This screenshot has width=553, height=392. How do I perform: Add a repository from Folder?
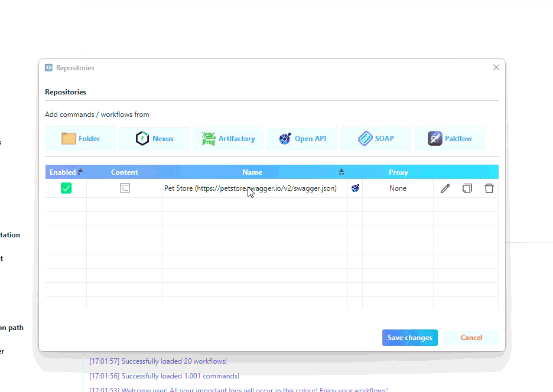pyautogui.click(x=81, y=139)
